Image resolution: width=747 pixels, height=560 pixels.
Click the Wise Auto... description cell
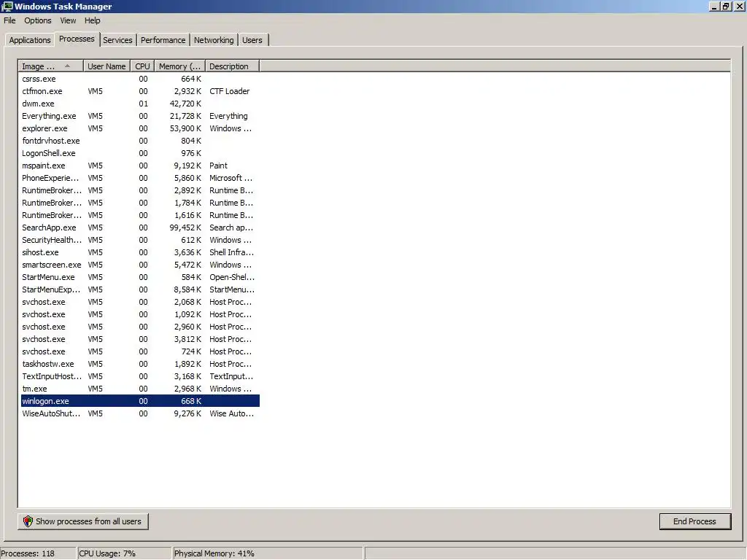tap(231, 413)
